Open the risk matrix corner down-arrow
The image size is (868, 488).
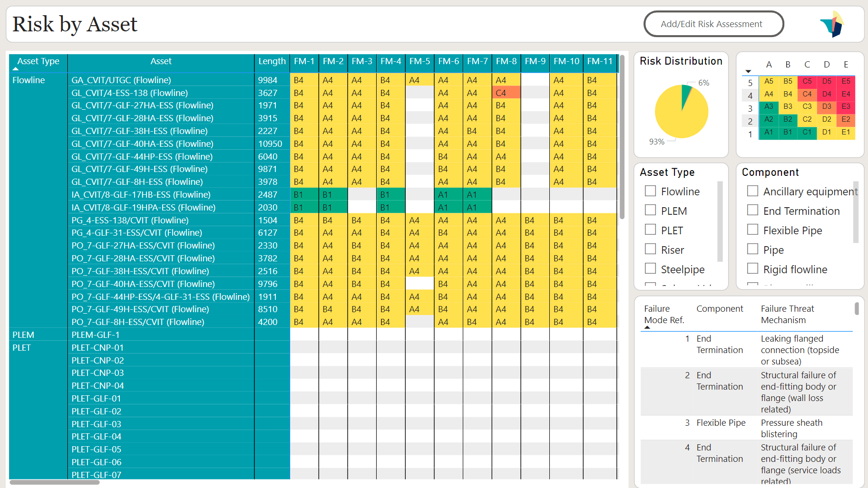(748, 71)
